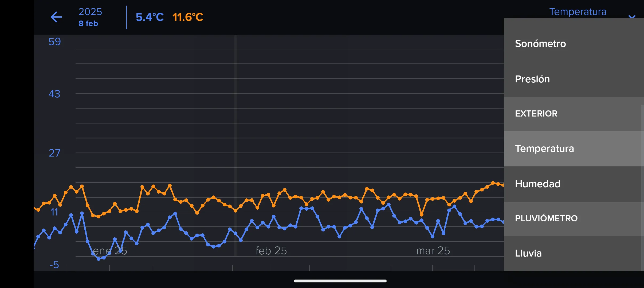The height and width of the screenshot is (288, 644).
Task: Switch to Humedad measurement
Action: [x=537, y=184]
